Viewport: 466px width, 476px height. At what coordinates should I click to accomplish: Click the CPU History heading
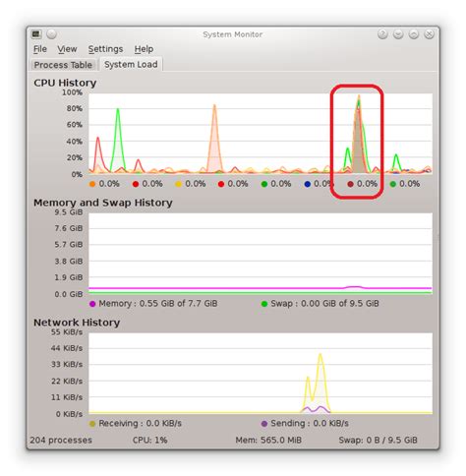click(x=65, y=83)
